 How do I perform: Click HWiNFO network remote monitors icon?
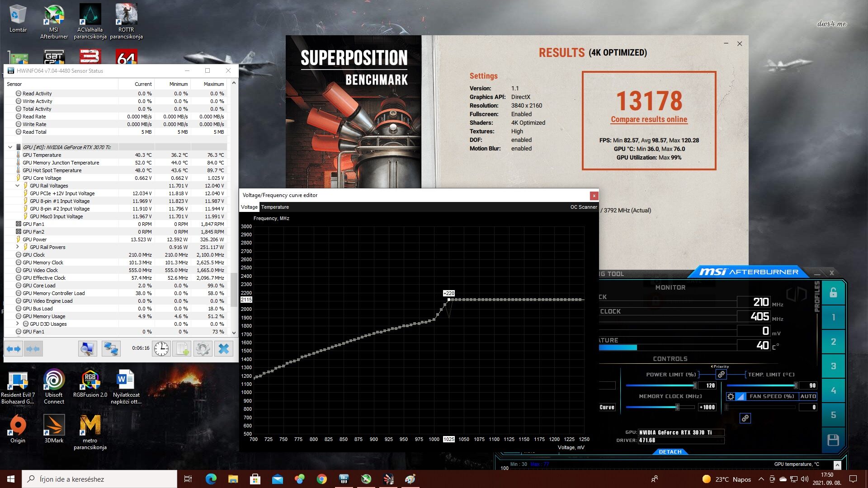coord(111,349)
